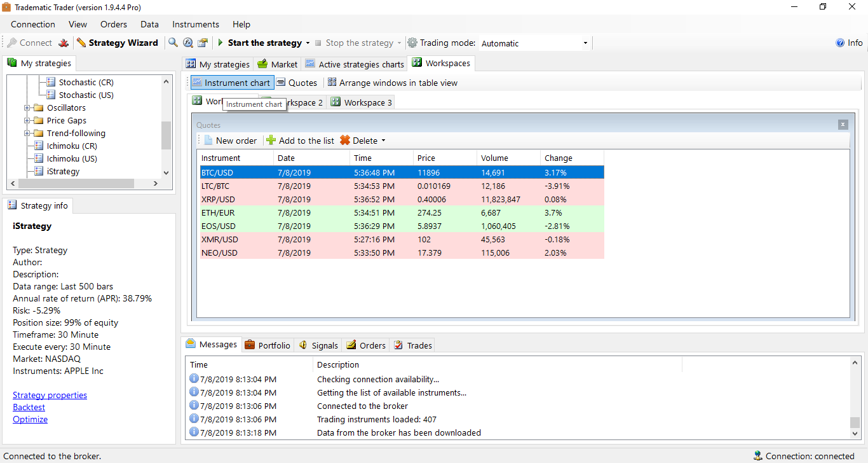The image size is (868, 463).
Task: Open the Delete dropdown arrow in Quotes
Action: click(383, 141)
